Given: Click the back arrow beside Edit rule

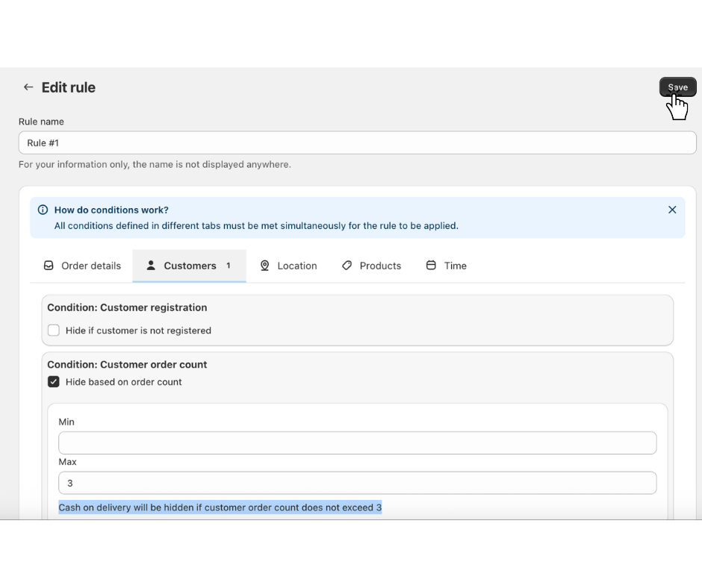Looking at the screenshot, I should 28,87.
